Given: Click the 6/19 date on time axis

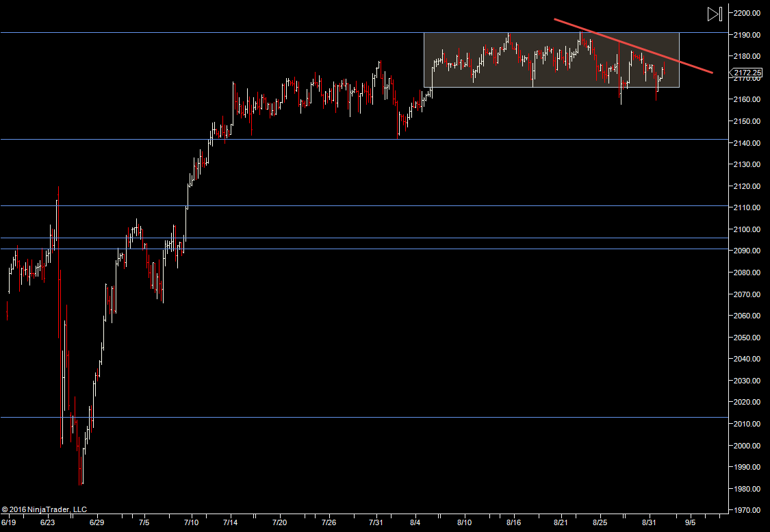Looking at the screenshot, I should 8,523.
